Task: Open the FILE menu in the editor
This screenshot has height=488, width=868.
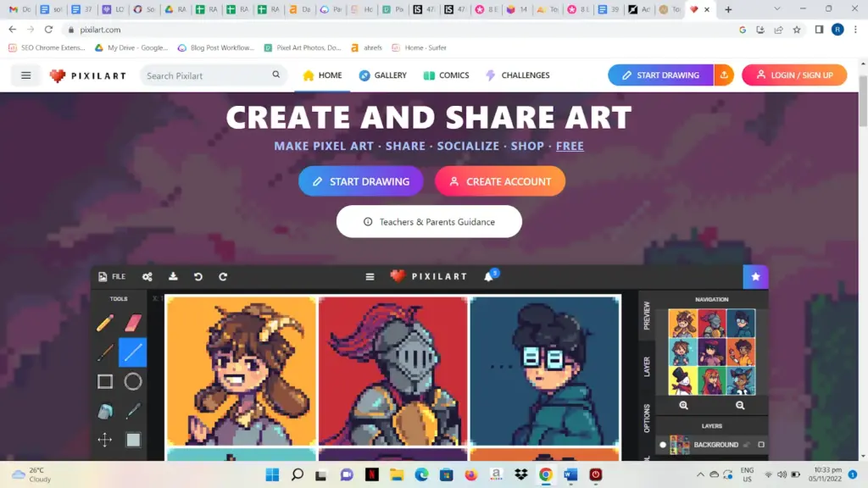Action: 111,276
